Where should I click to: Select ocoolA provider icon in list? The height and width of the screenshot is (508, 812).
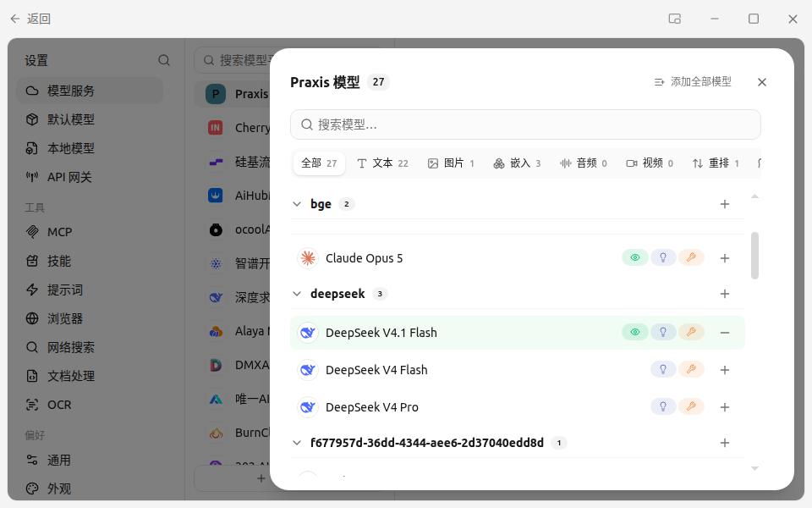(216, 229)
